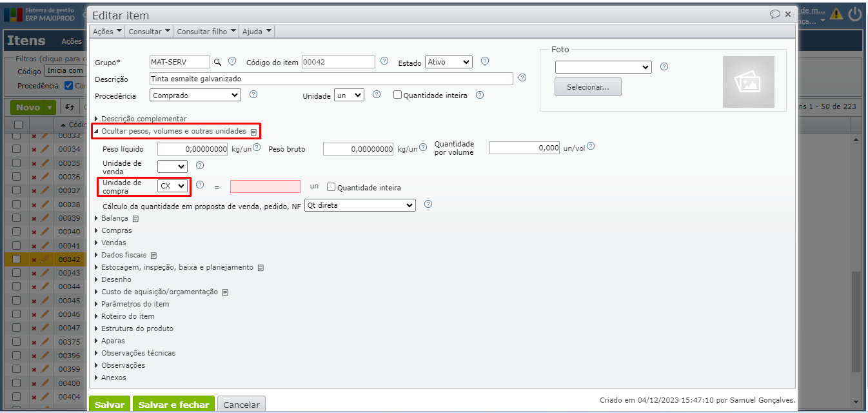The height and width of the screenshot is (413, 868).
Task: Open the Consultar filho menu
Action: click(206, 31)
